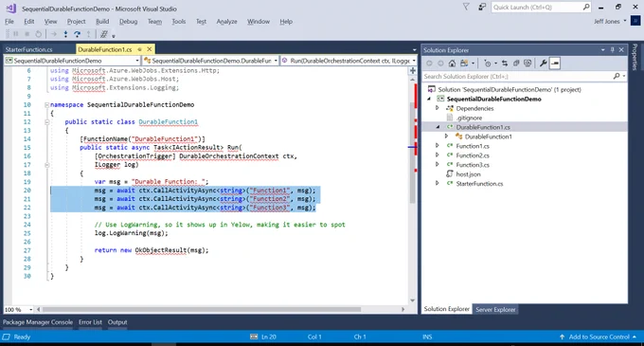The height and width of the screenshot is (346, 644).
Task: Toggle the Preview Selected Items button
Action: (x=555, y=64)
